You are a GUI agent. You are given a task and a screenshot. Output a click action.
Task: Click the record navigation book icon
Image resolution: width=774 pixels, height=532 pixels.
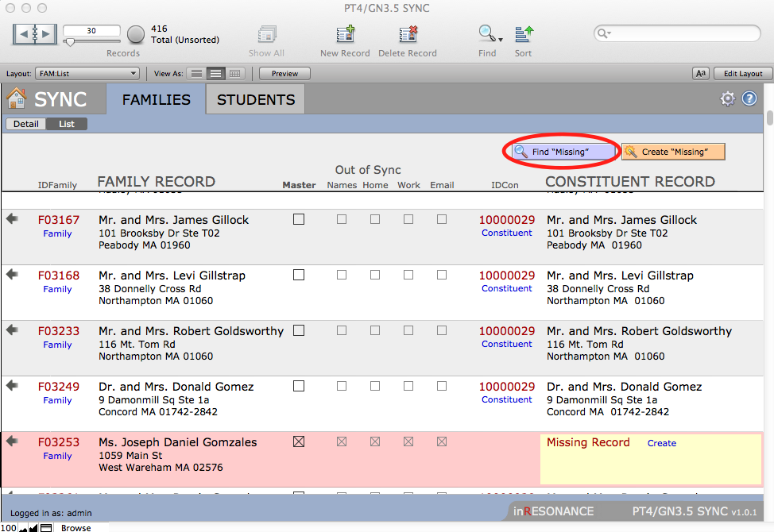point(36,34)
